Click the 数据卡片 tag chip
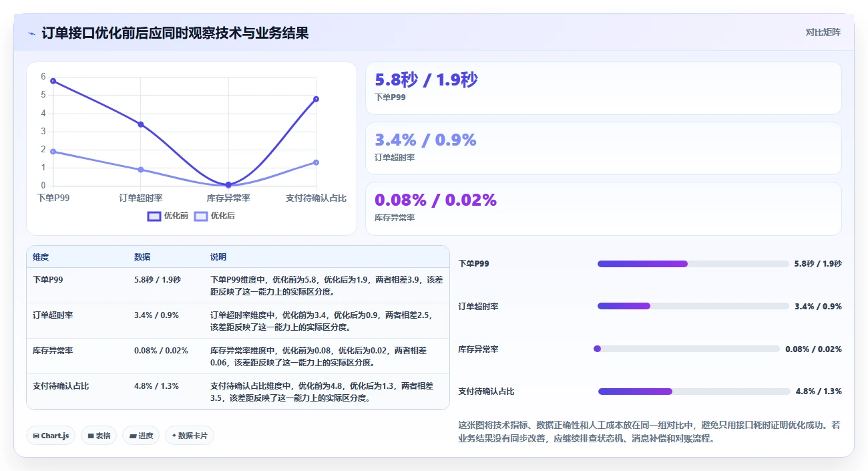 point(190,436)
